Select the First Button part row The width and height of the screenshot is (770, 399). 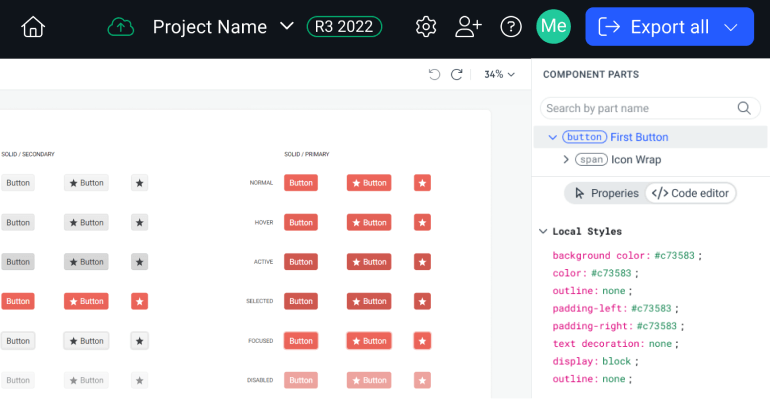[x=650, y=137]
